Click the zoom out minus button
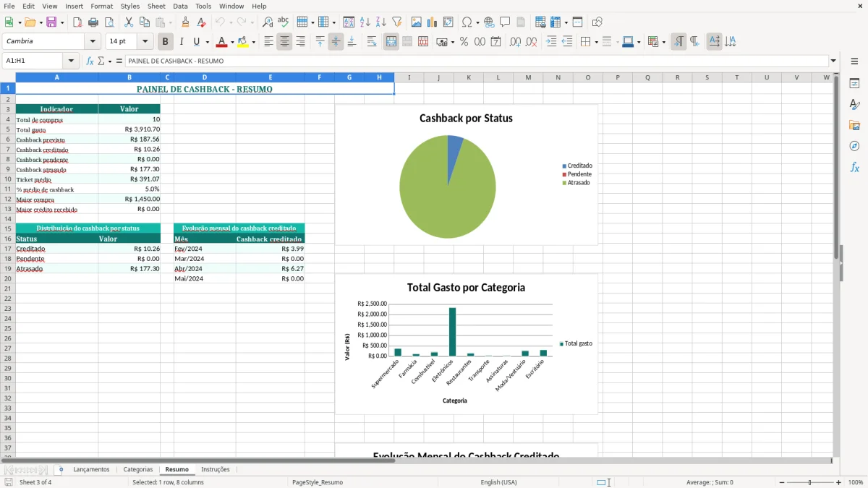 click(x=782, y=482)
